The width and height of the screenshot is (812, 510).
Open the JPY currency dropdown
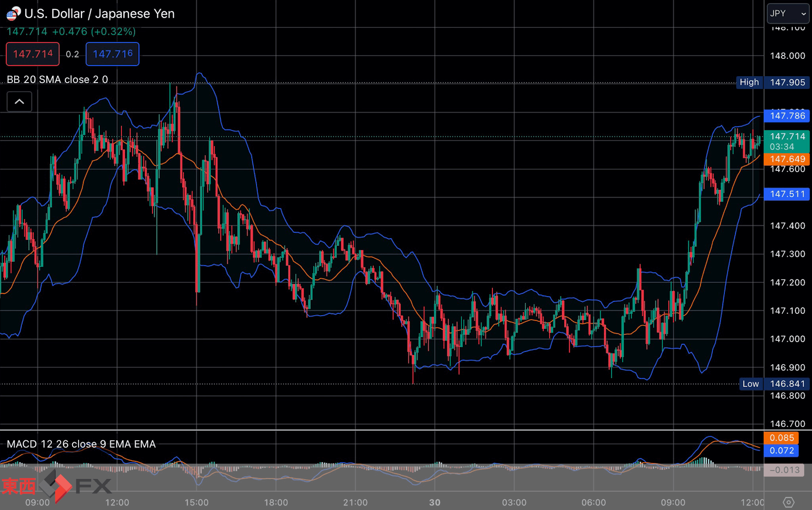pos(788,14)
